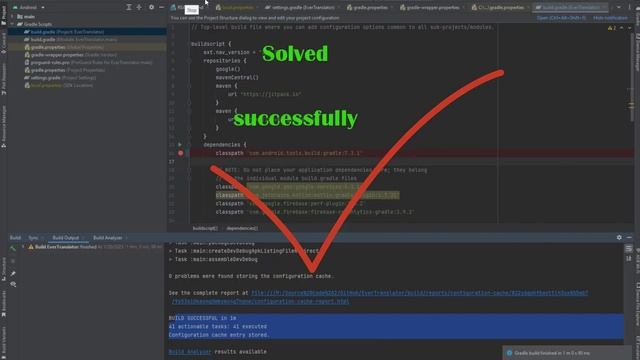This screenshot has width=640, height=360.
Task: Click the eye view filter icon in Build panel
Action: tap(13, 284)
